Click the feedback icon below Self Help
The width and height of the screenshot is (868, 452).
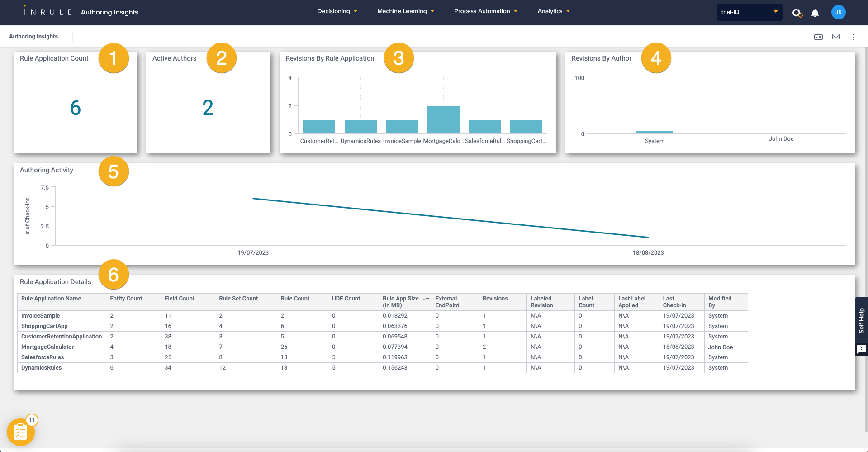coord(862,349)
